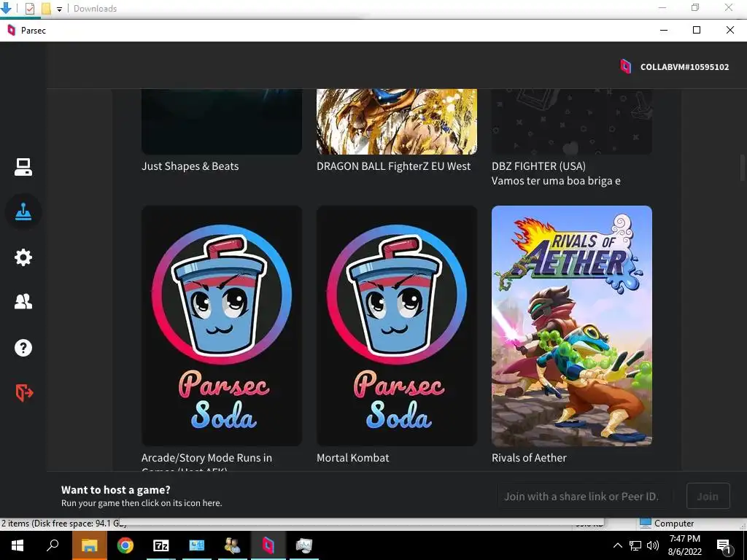Image resolution: width=747 pixels, height=560 pixels.
Task: Click the Join button
Action: [x=708, y=496]
